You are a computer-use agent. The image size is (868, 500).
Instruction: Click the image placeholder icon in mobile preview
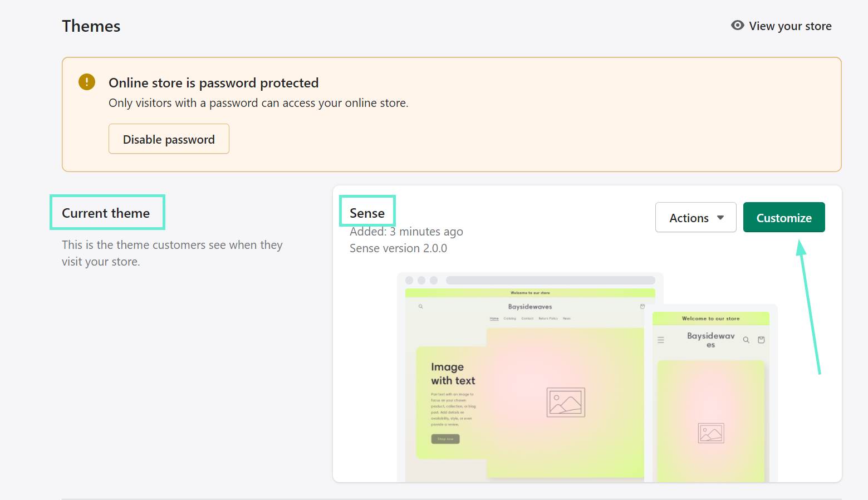click(x=711, y=433)
